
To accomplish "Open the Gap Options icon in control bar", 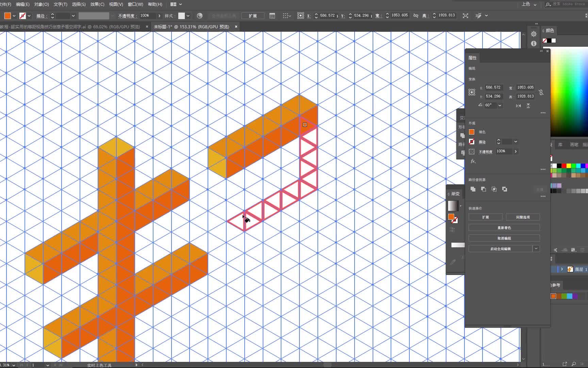I will tap(272, 16).
